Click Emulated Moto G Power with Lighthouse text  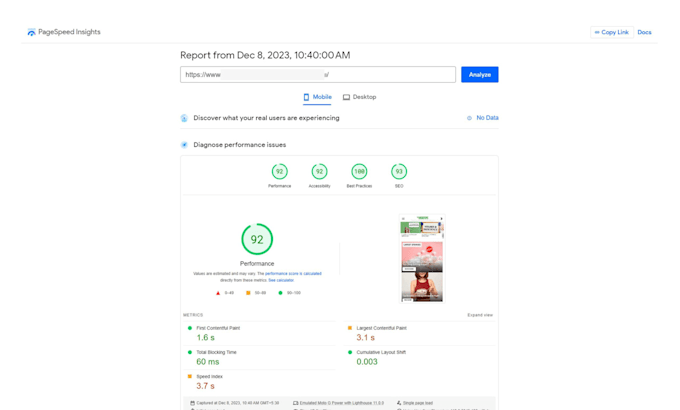[x=342, y=403]
